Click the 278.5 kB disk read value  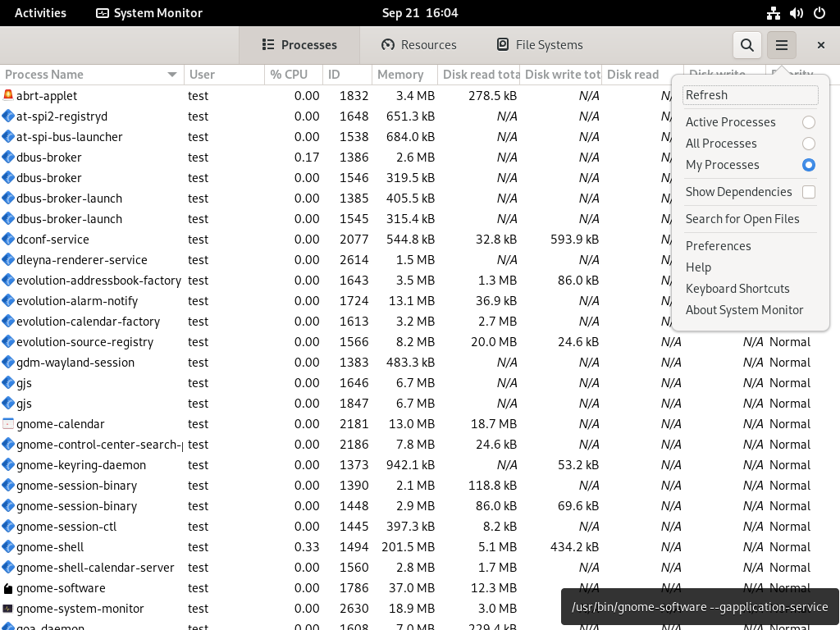tap(492, 96)
